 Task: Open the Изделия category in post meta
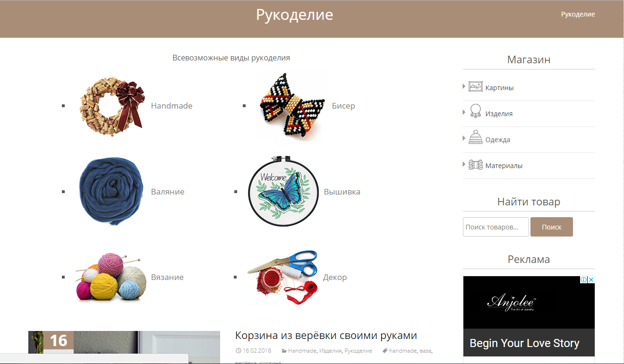(330, 351)
